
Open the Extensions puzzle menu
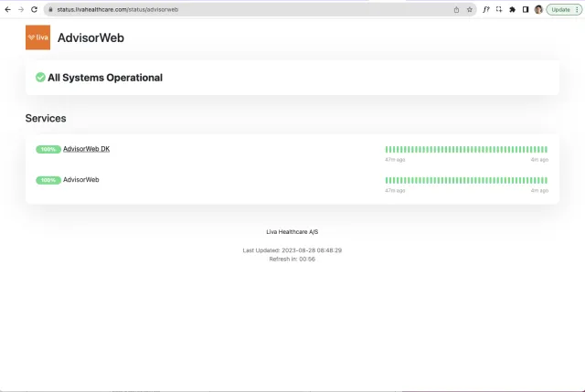pos(512,10)
